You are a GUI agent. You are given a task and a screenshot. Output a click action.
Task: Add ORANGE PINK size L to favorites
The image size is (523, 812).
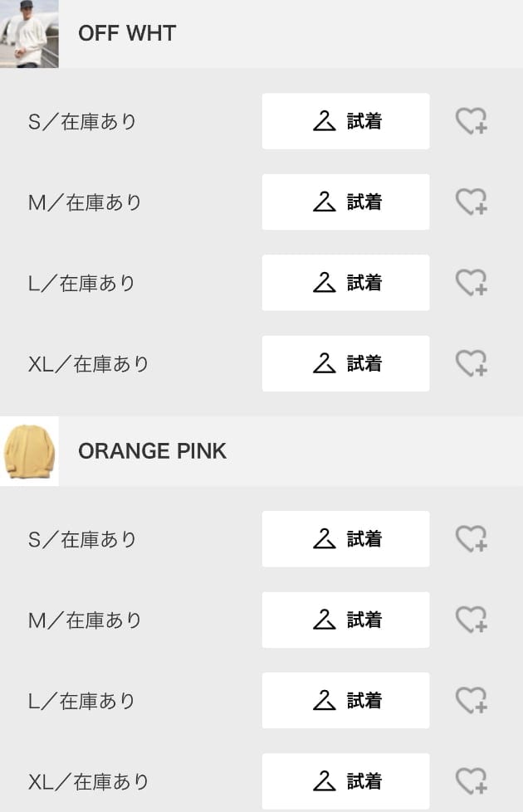(x=472, y=701)
